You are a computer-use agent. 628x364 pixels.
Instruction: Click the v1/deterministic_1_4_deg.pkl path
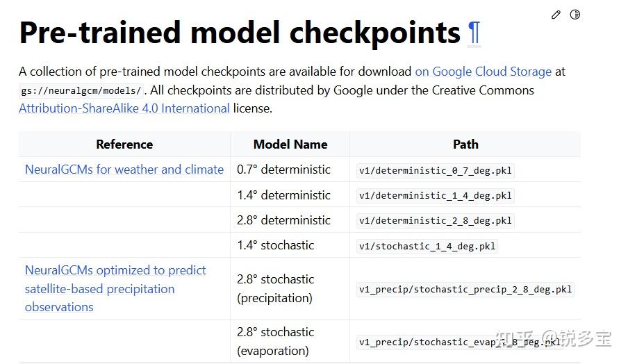pyautogui.click(x=436, y=195)
